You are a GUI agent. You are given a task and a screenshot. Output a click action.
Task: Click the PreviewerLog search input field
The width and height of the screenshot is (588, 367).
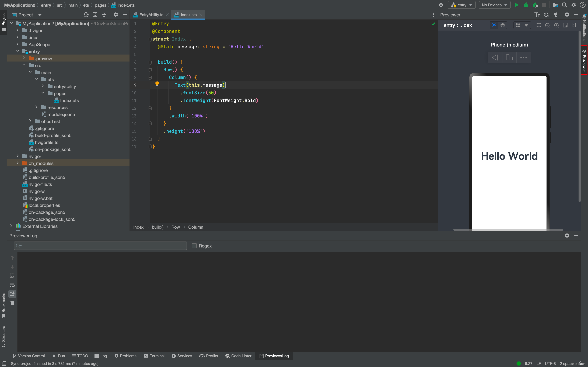point(100,246)
